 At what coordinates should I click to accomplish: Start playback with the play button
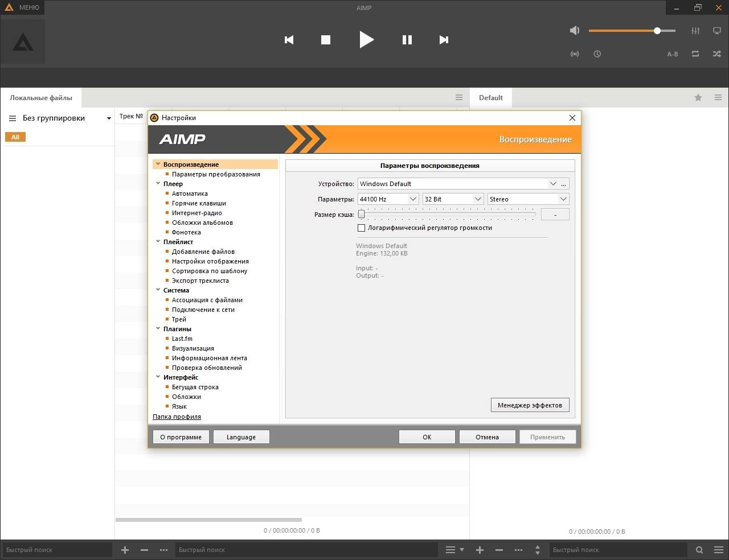[x=366, y=40]
